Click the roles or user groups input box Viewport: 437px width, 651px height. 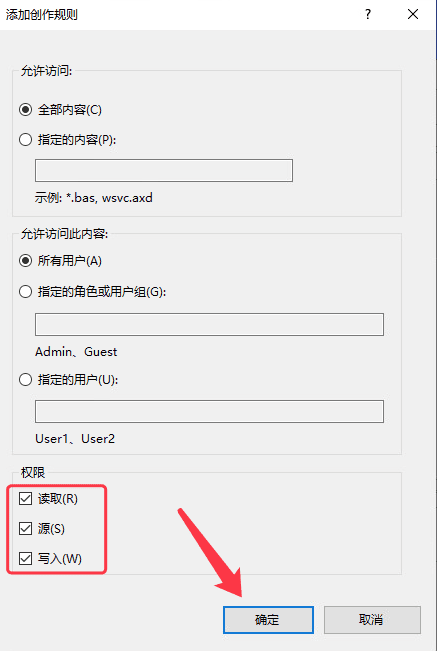click(209, 324)
